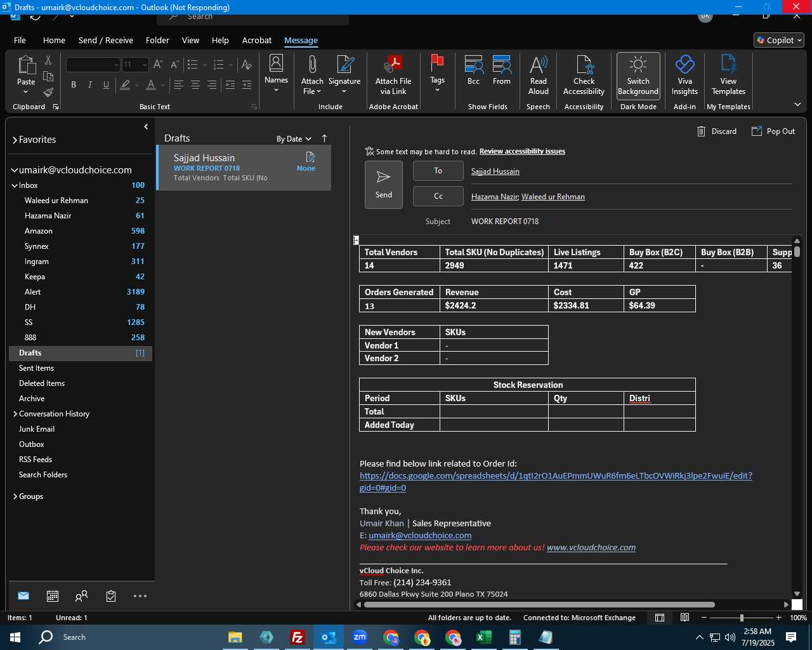The image size is (812, 650).
Task: Toggle Underline formatting
Action: pyautogui.click(x=106, y=84)
